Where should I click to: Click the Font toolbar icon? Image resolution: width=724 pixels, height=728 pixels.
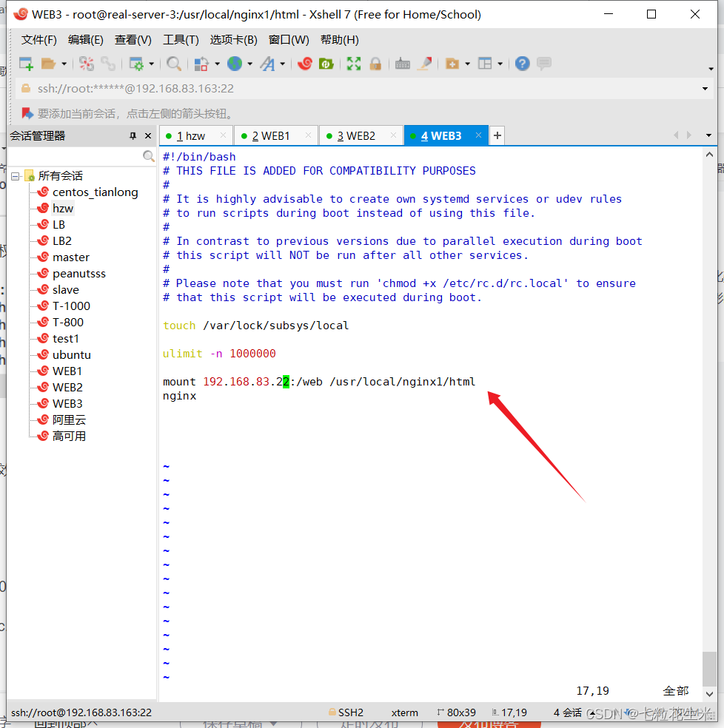pyautogui.click(x=268, y=64)
